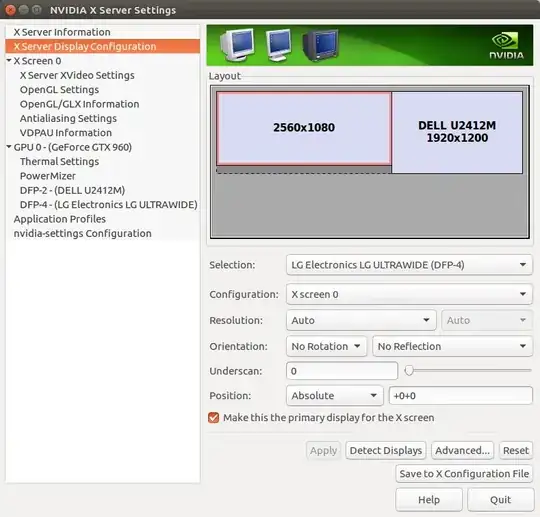The width and height of the screenshot is (540, 517).
Task: Click the Underscan slider handle
Action: coord(409,371)
